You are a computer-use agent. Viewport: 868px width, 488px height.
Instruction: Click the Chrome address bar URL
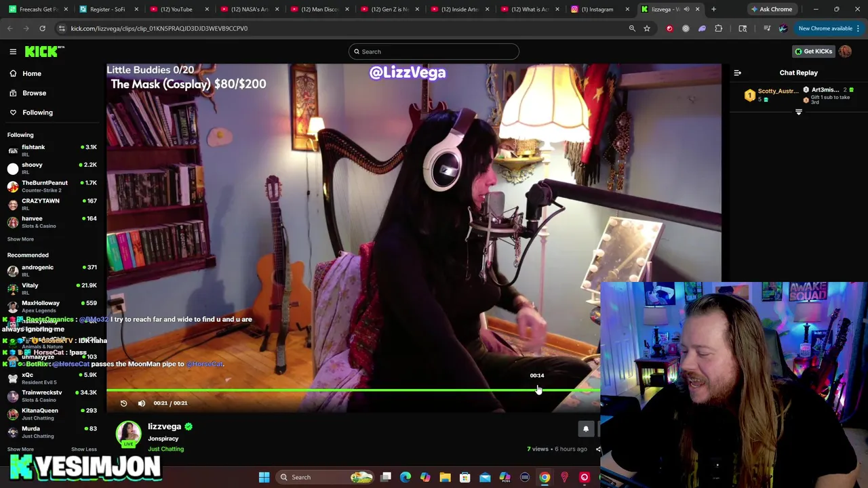pyautogui.click(x=159, y=28)
